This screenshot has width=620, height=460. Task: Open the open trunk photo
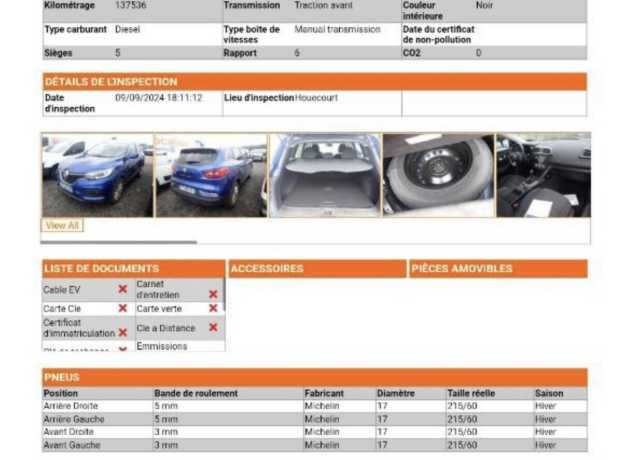tap(325, 175)
